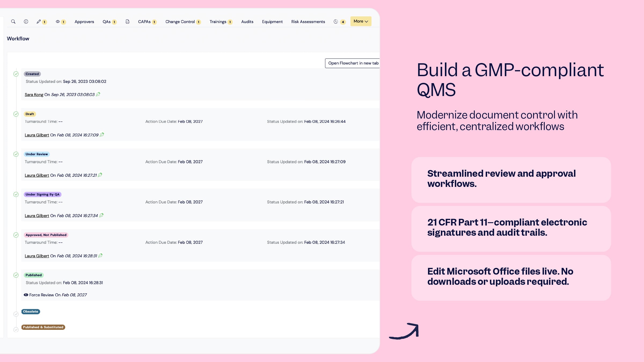Click signature icon in Under Review step
Image resolution: width=644 pixels, height=362 pixels.
pos(100,175)
